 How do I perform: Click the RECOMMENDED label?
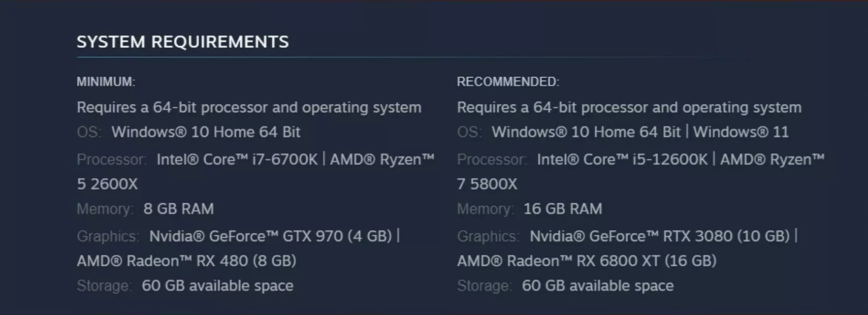(x=508, y=82)
